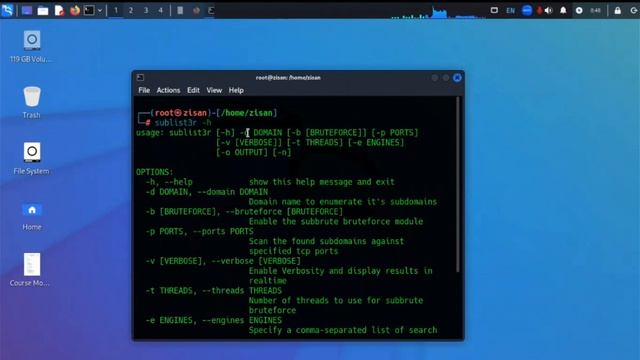The image size is (640, 360).
Task: Select the running terminal taskbar entry
Action: click(211, 11)
